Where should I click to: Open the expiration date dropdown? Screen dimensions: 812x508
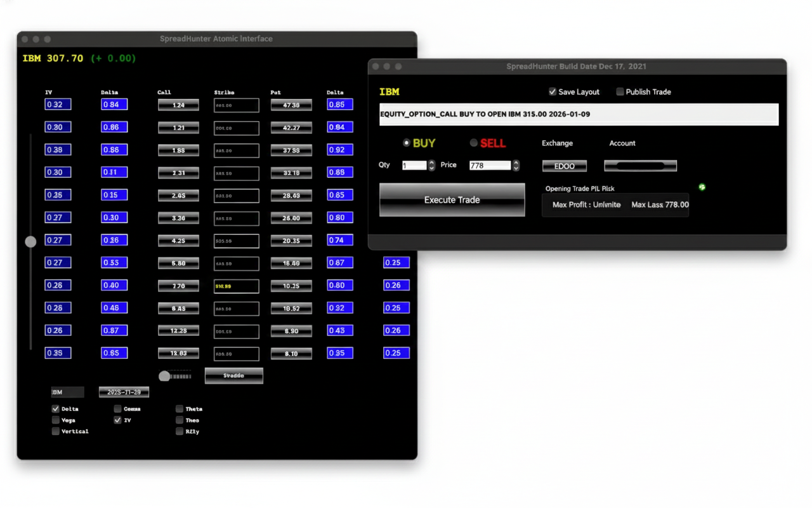[x=124, y=392]
